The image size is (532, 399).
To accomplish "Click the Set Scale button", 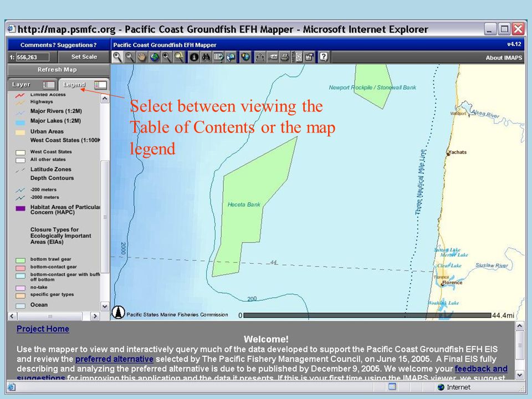I will (x=84, y=57).
